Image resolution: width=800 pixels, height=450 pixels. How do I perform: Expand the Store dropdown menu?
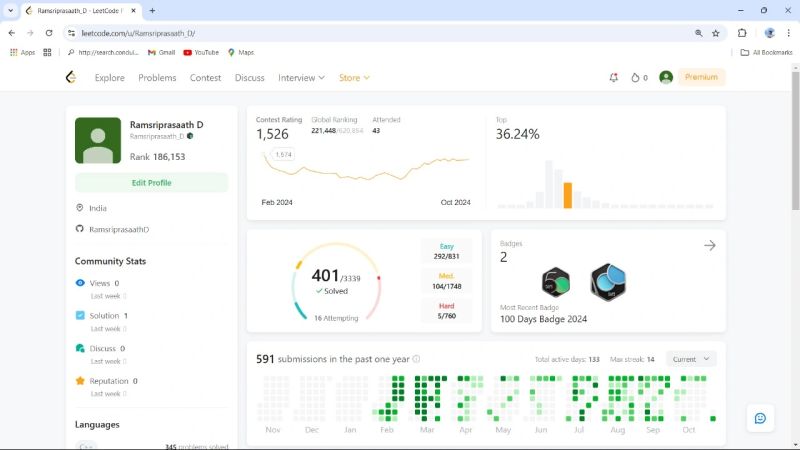coord(354,78)
